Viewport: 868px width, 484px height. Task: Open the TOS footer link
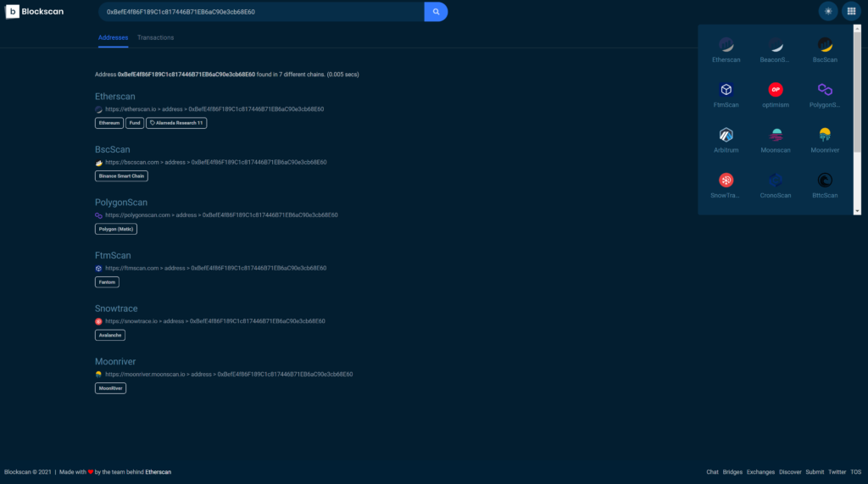(856, 472)
